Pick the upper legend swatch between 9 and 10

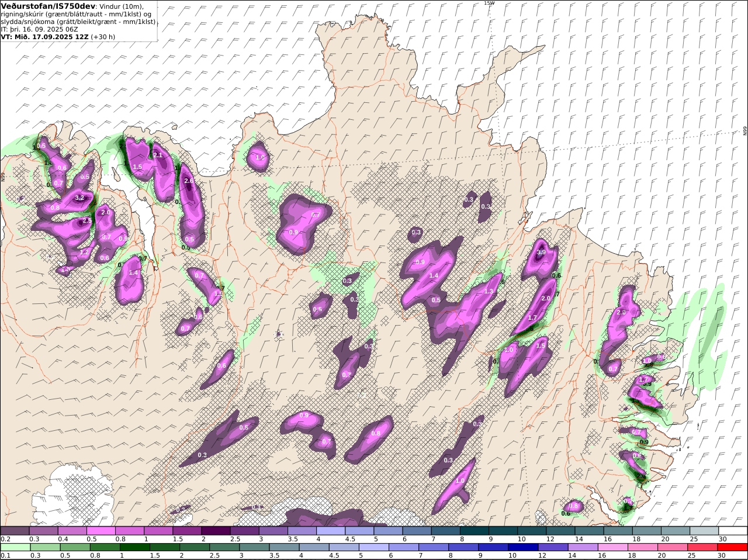point(503,531)
